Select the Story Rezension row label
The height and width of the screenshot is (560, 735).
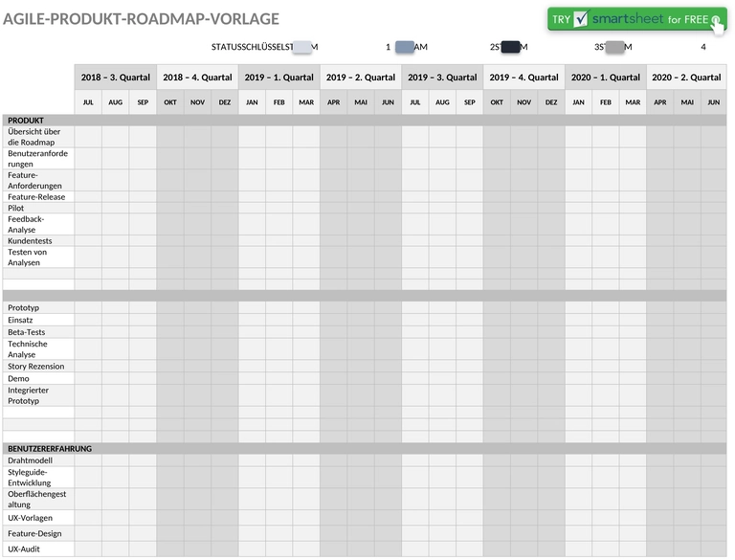38,367
